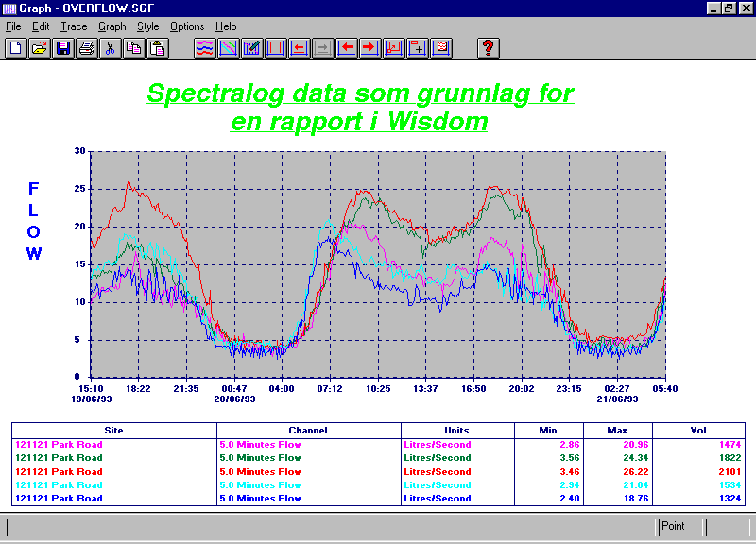Click the Paste clipboard icon
756x544 pixels.
(158, 48)
